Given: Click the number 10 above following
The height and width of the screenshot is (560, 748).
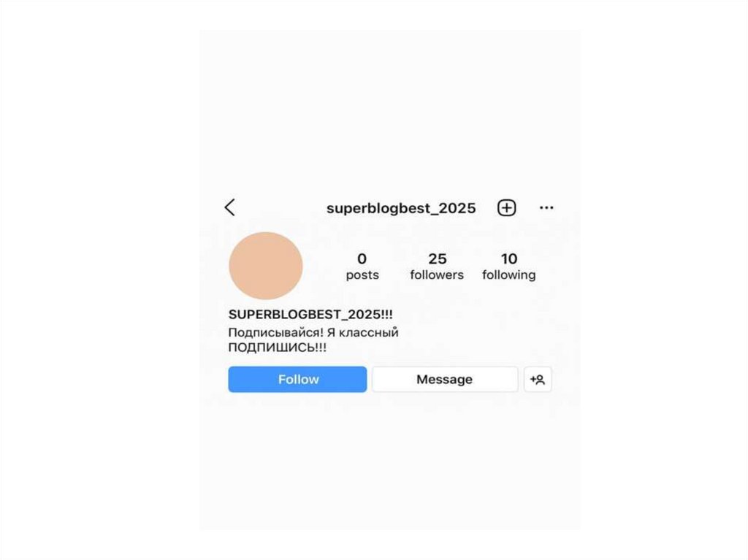Looking at the screenshot, I should [x=509, y=258].
